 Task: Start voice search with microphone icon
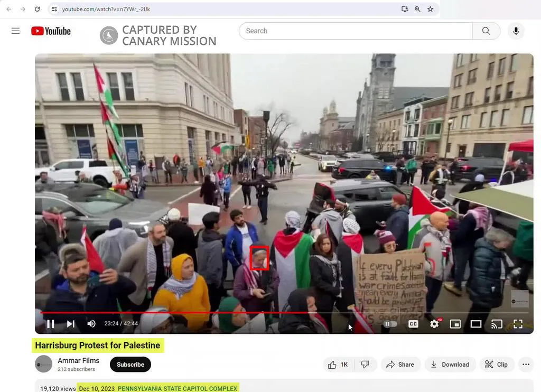(x=516, y=31)
